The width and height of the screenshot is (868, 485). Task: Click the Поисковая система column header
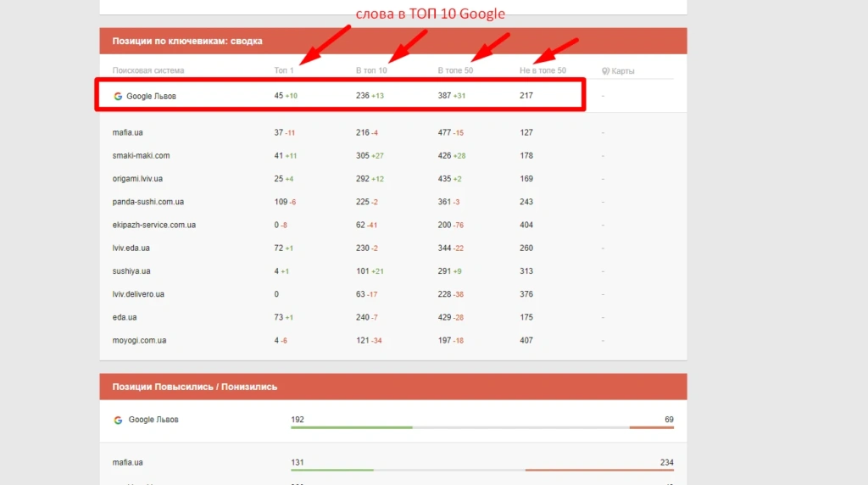coord(148,70)
